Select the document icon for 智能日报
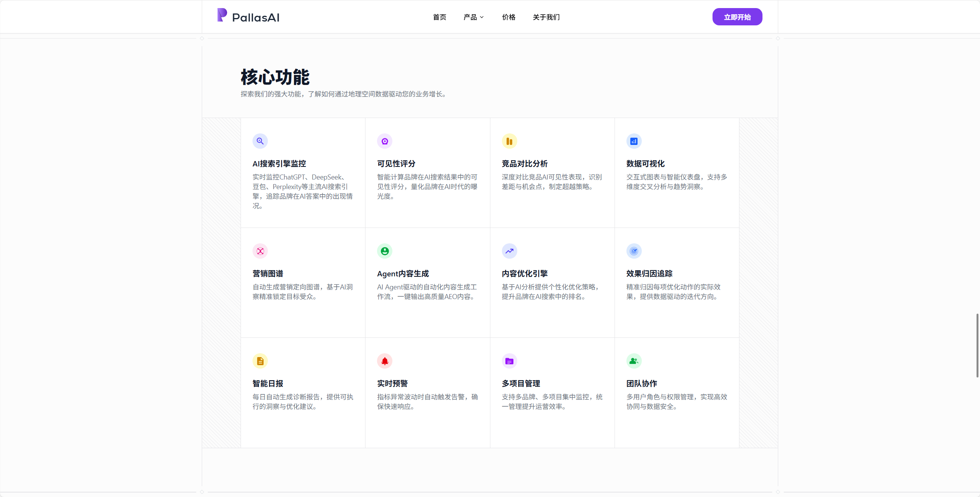This screenshot has width=980, height=497. click(260, 361)
